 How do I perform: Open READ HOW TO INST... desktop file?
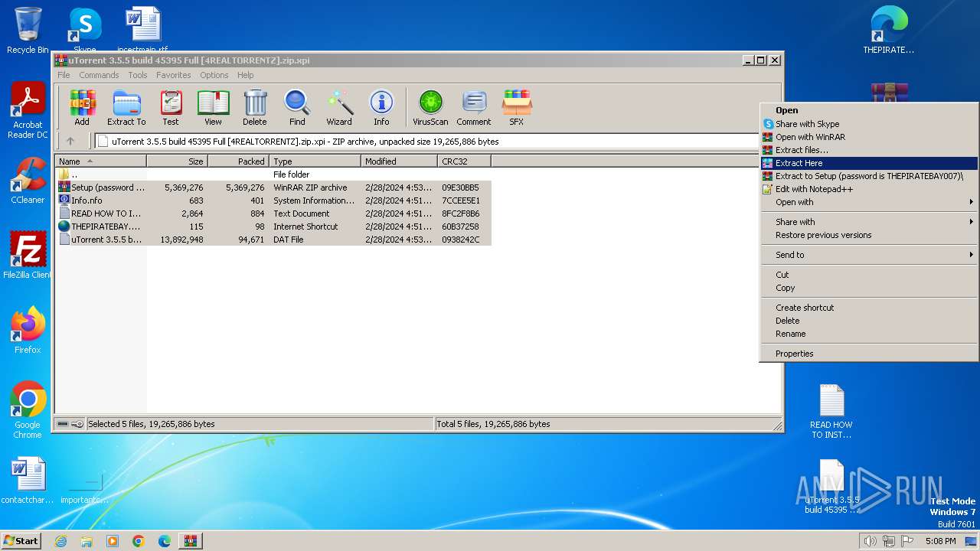pyautogui.click(x=831, y=412)
